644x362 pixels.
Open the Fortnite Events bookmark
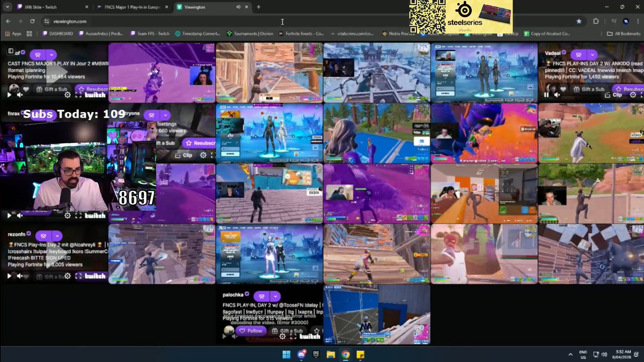[302, 33]
